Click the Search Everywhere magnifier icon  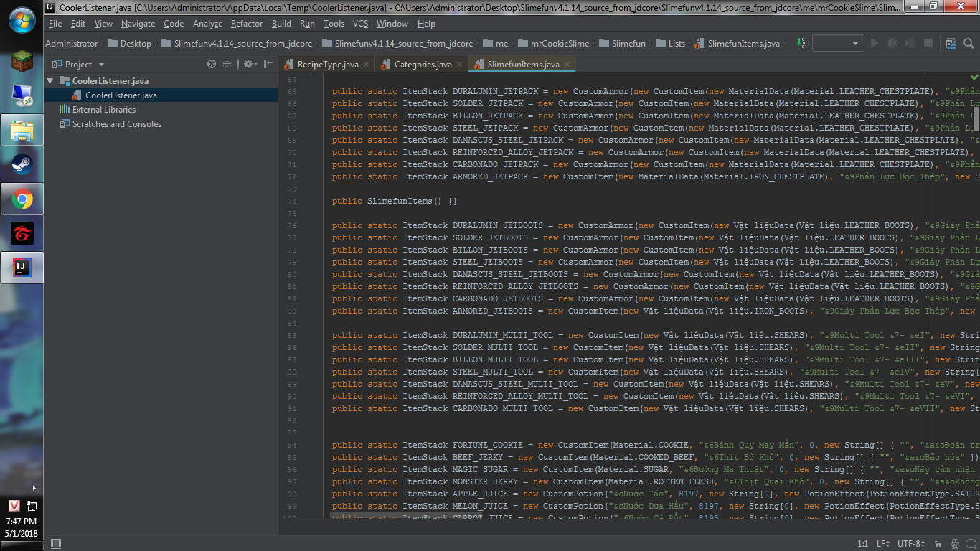pos(969,43)
